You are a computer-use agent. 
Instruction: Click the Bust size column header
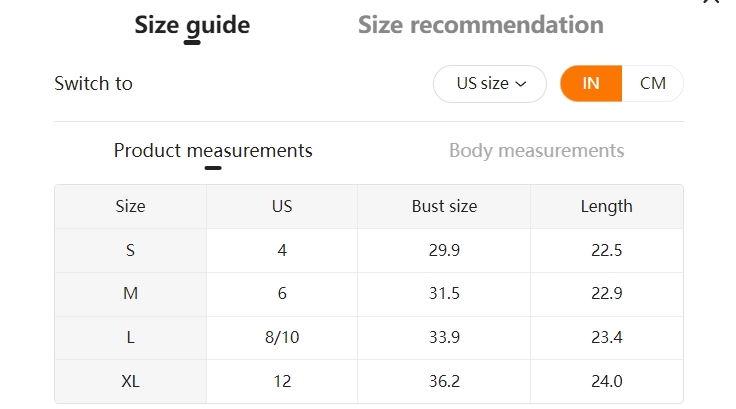444,207
